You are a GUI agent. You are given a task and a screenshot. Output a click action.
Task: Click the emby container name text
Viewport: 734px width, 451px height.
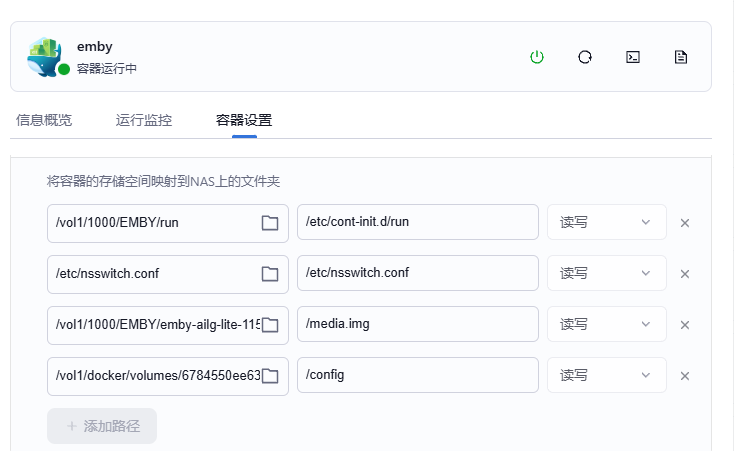[x=95, y=47]
